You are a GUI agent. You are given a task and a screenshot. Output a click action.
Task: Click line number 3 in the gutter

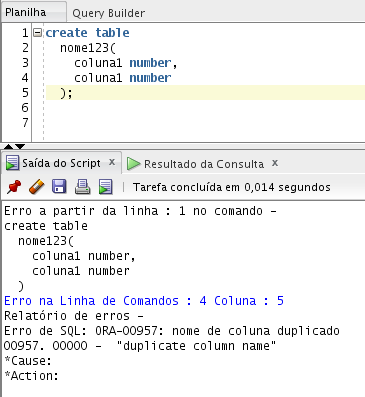point(25,63)
